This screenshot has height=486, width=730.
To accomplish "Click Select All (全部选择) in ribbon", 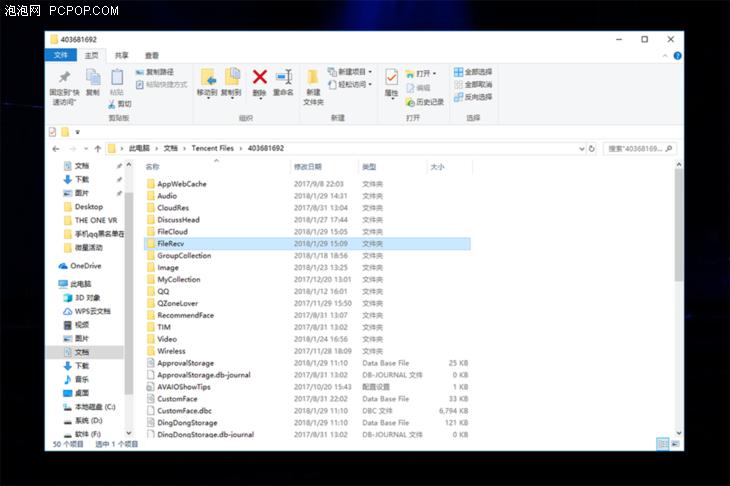I will point(472,72).
